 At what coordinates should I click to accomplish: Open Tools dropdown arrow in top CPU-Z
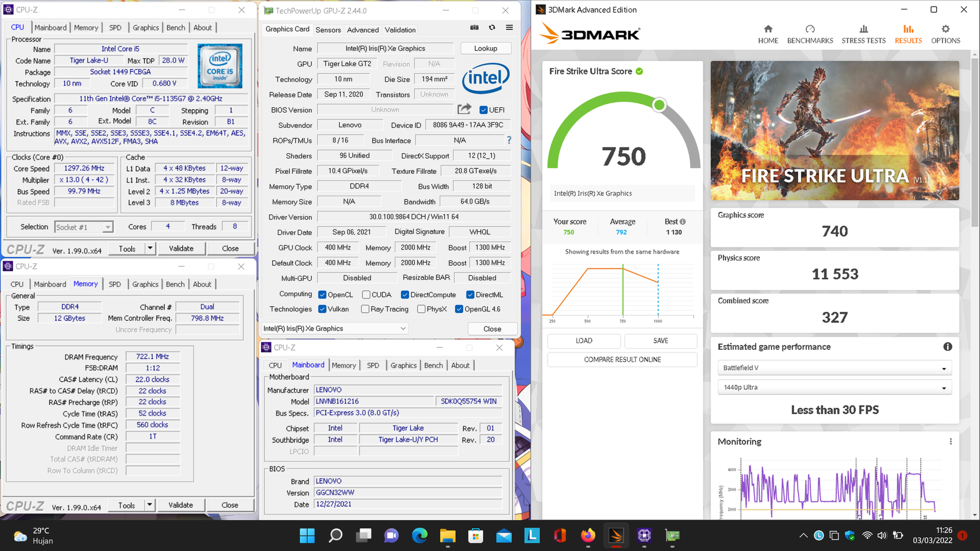point(150,248)
